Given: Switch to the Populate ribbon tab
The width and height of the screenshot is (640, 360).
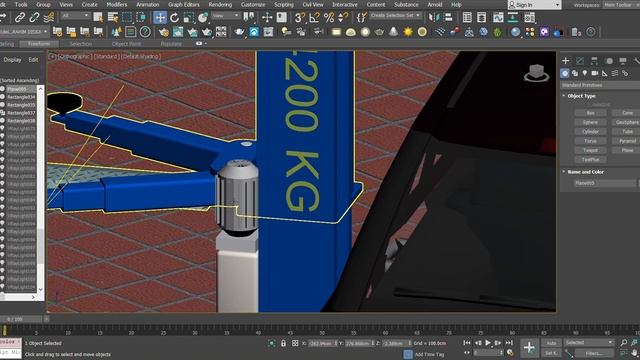Looking at the screenshot, I should click(171, 44).
